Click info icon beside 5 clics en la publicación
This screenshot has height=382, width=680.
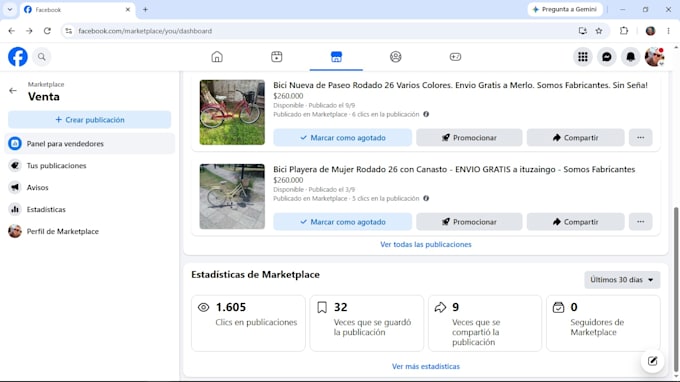426,198
